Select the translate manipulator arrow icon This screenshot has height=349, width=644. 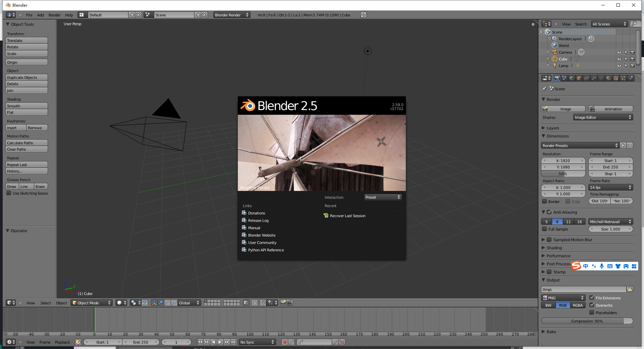coord(161,303)
